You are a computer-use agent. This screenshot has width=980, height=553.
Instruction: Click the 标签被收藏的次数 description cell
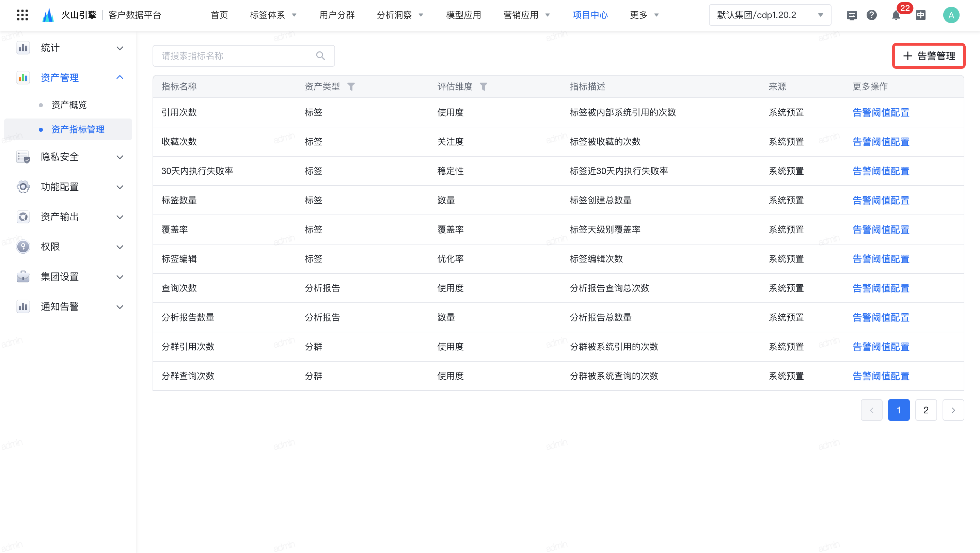(605, 142)
